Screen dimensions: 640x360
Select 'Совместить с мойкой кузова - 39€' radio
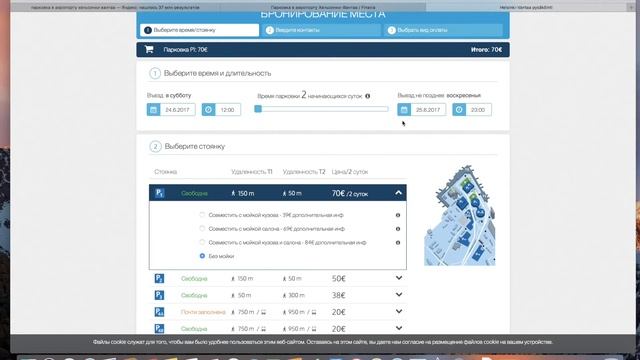coord(202,215)
